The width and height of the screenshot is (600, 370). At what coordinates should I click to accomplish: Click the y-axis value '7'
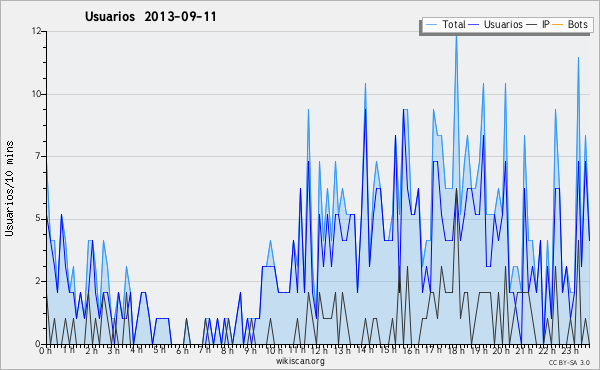click(38, 156)
